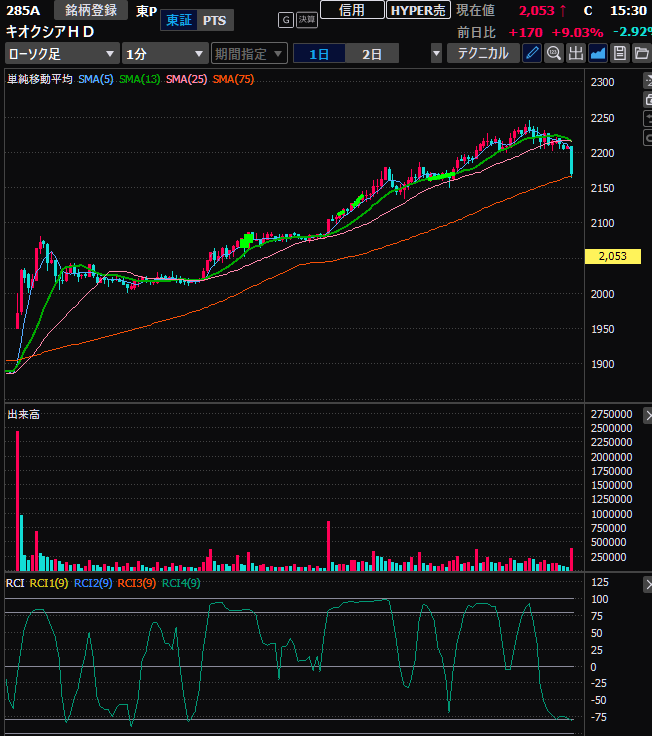
Task: Close the 出来高 volume panel
Action: (x=645, y=414)
